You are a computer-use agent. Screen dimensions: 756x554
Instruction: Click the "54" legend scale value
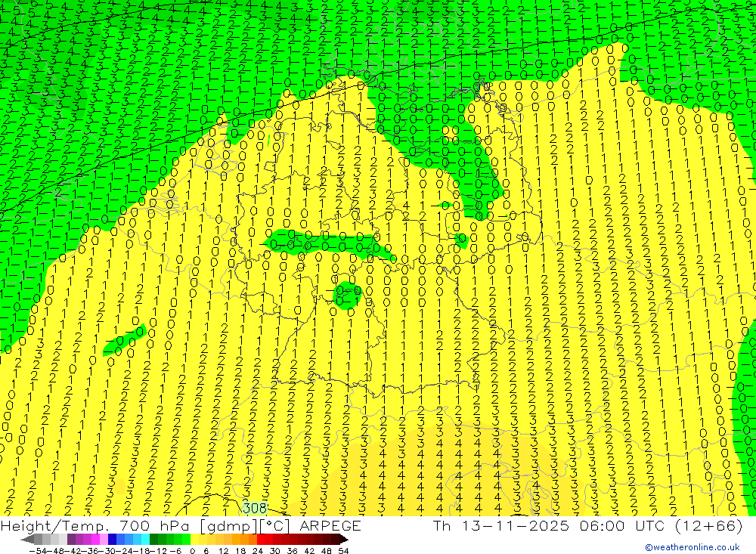[x=343, y=550]
